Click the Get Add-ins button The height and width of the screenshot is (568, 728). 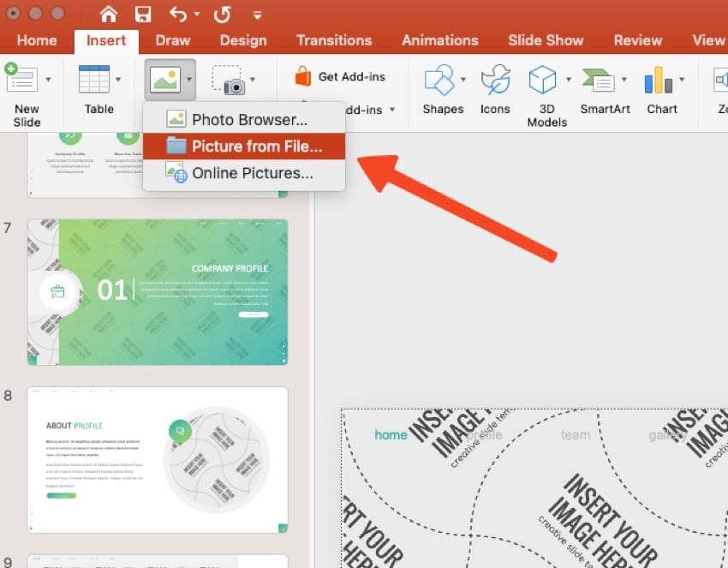tap(341, 76)
